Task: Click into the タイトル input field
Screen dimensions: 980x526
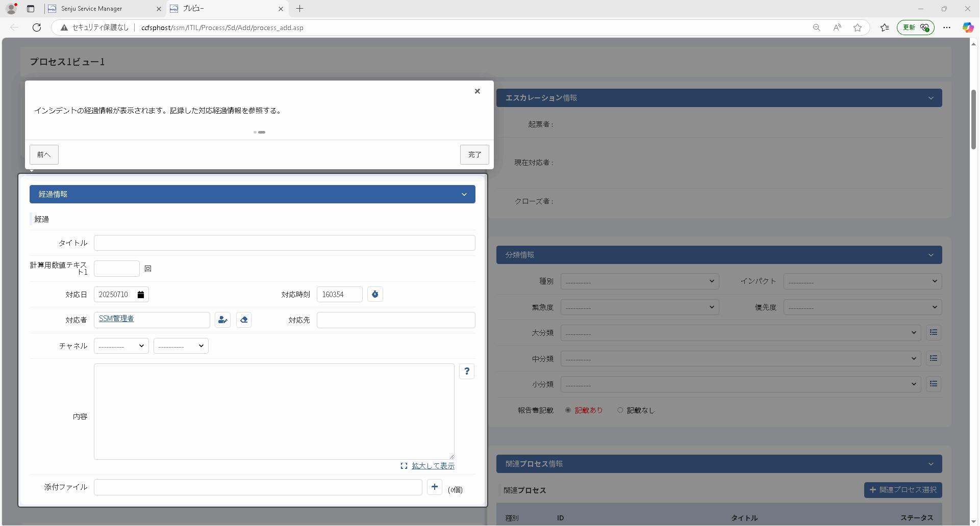Action: tap(285, 243)
